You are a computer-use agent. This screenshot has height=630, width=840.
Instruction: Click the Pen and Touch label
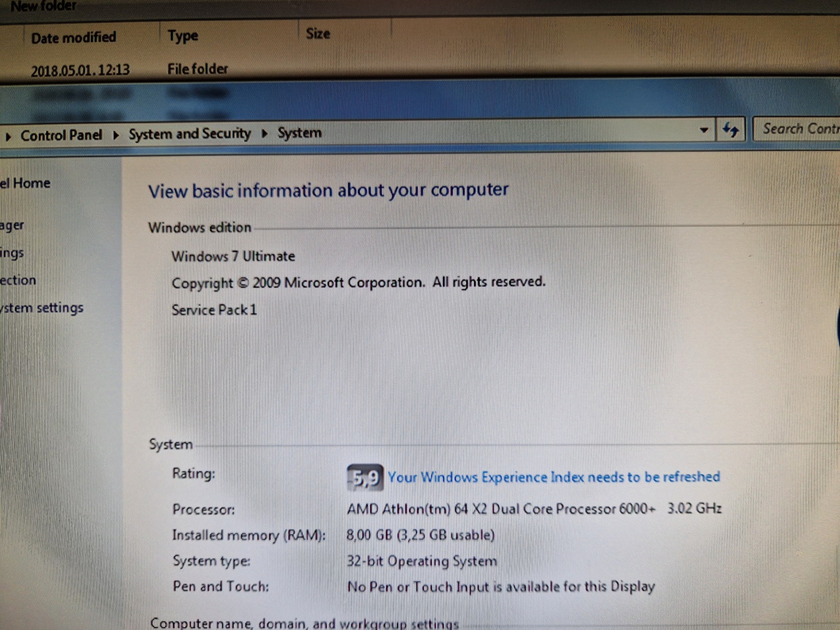[x=221, y=586]
